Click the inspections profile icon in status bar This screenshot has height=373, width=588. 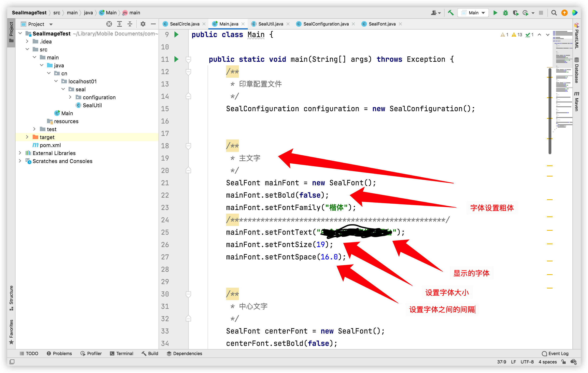[x=574, y=362]
